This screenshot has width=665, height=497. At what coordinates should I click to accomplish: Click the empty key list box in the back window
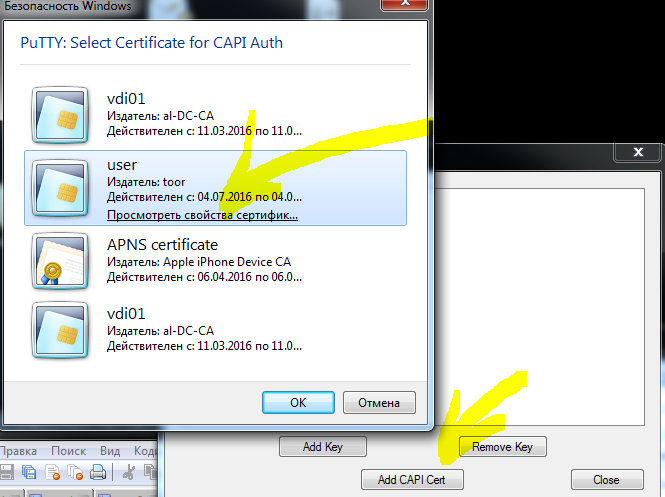coord(539,307)
